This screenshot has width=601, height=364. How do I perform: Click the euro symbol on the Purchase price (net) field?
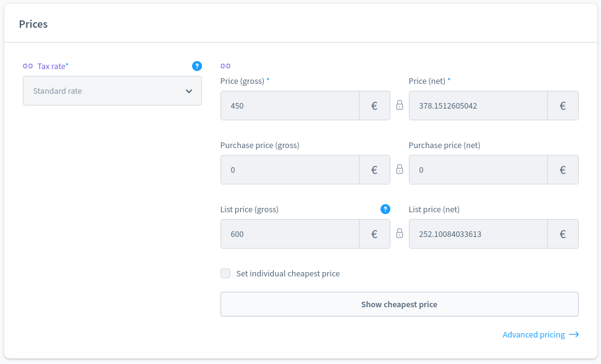coord(563,170)
